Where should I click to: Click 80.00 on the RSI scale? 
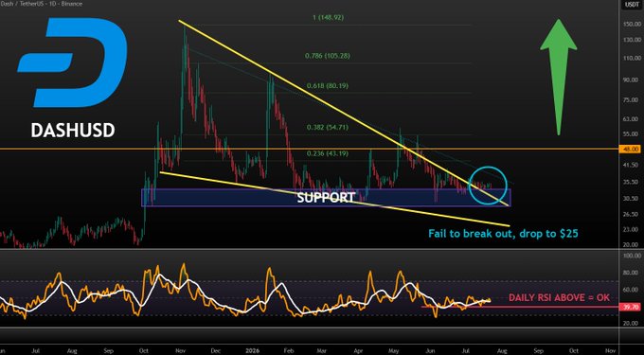(x=632, y=273)
